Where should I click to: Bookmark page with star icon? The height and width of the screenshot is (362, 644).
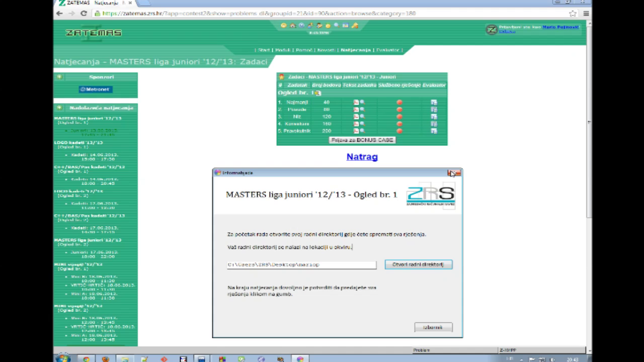pos(573,14)
